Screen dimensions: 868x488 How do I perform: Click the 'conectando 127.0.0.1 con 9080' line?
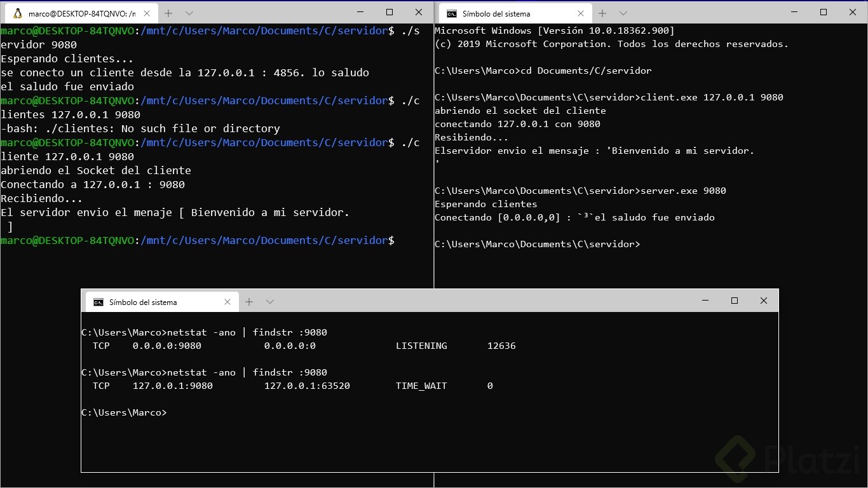pos(517,124)
